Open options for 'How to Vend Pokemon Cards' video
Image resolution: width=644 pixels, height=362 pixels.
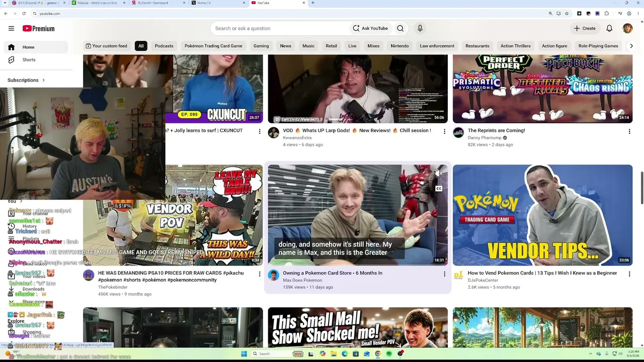[x=629, y=274]
